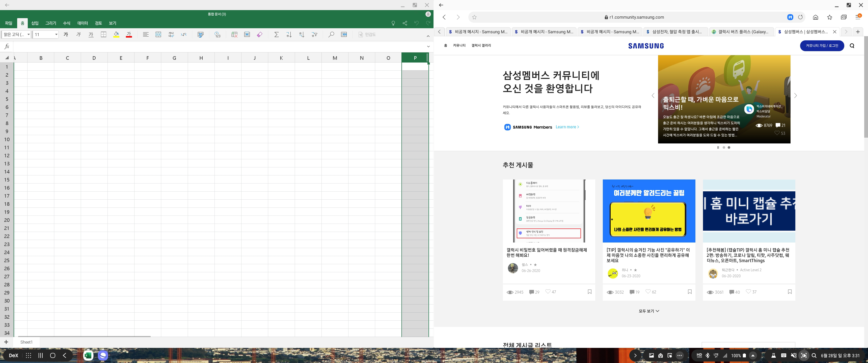Open the 꿀팁 사진 공유하기 post thumbnail
The height and width of the screenshot is (363, 868).
tap(649, 211)
